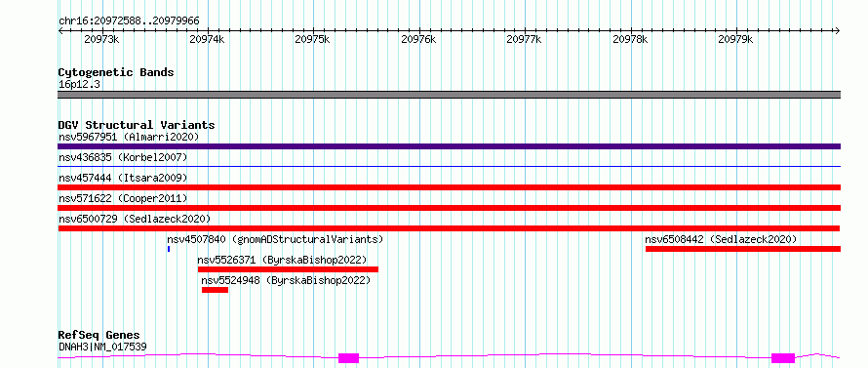This screenshot has height=368, width=868.
Task: Select the red bar under nsv6508442
Action: [x=743, y=249]
